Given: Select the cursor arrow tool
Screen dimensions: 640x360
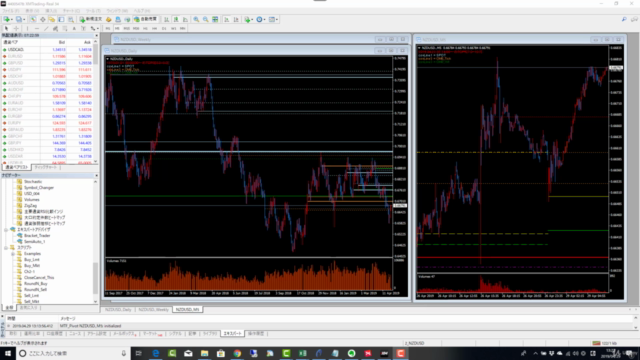Looking at the screenshot, I should [x=7, y=29].
